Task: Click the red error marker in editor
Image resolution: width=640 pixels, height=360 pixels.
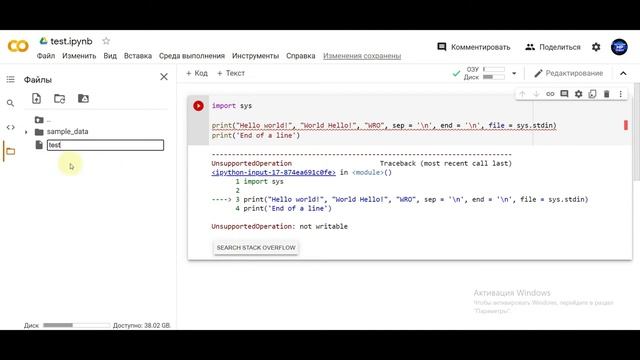Action: (x=626, y=125)
